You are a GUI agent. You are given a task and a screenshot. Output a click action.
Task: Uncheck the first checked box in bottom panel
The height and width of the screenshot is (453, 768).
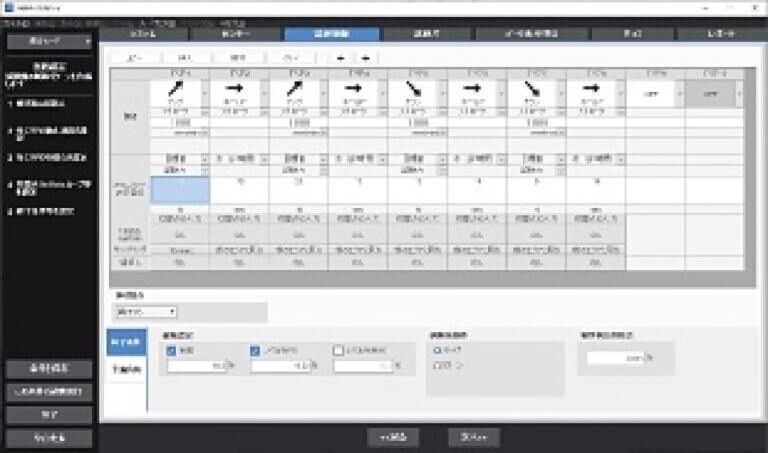point(173,351)
